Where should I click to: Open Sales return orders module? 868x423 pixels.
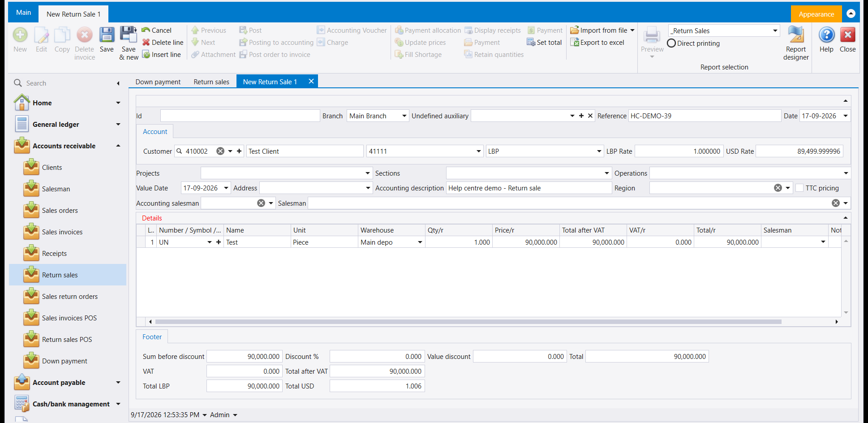click(70, 297)
